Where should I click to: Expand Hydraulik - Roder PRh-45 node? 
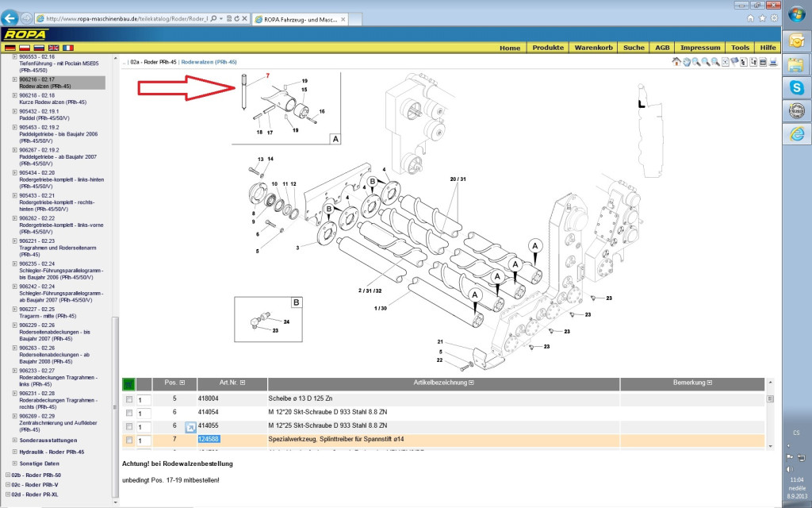tap(14, 452)
